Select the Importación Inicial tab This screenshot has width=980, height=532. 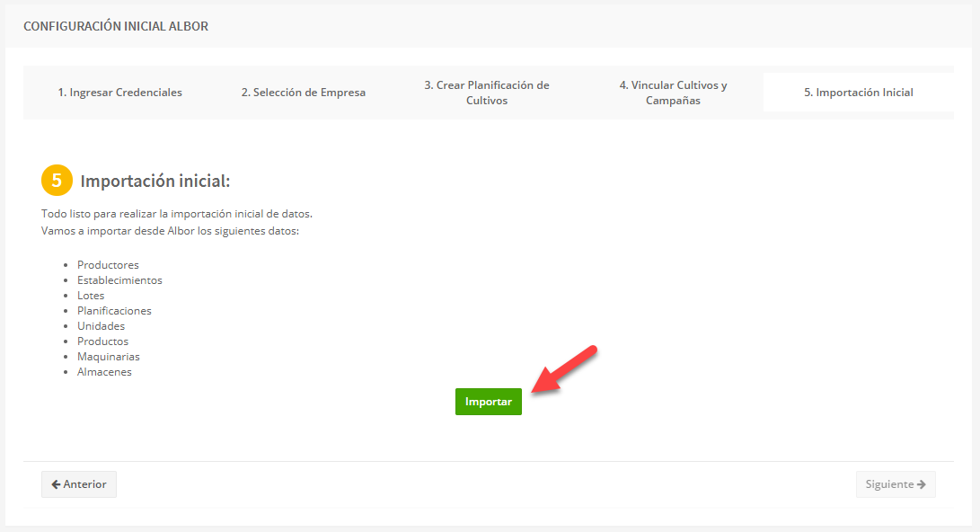(858, 93)
